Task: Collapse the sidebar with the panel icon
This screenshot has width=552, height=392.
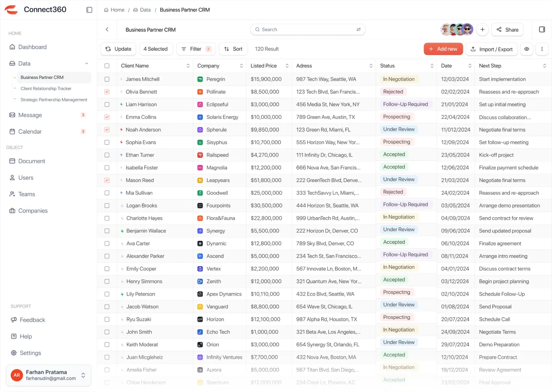Action: (89, 10)
